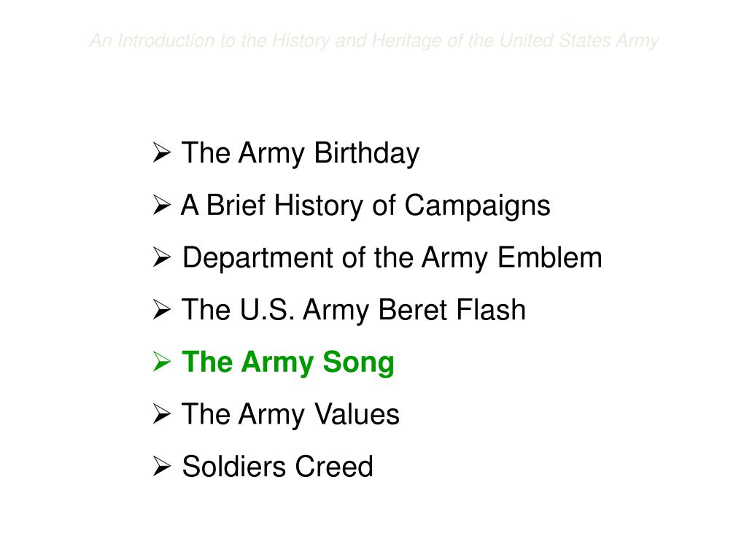Click the arrow bullet beside Soldiers Creed
This screenshot has height=560, width=747.
click(162, 466)
